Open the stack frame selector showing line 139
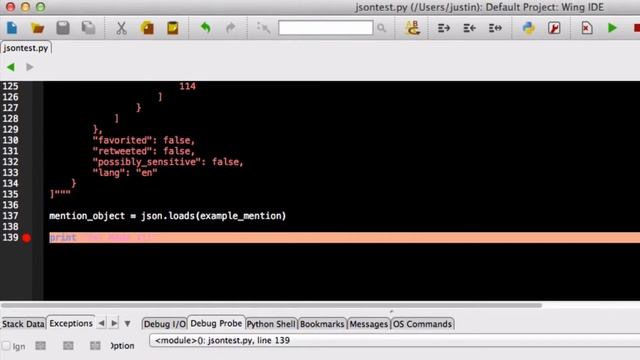The width and height of the screenshot is (640, 360). (394, 340)
